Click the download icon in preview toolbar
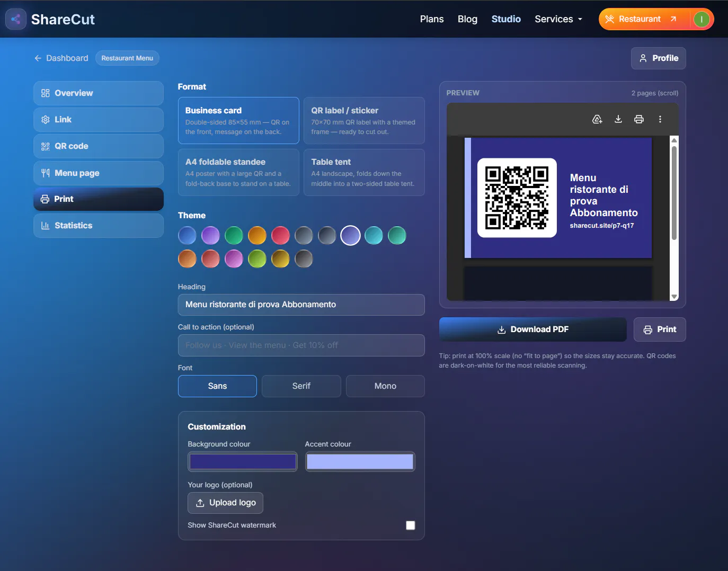 (x=618, y=119)
